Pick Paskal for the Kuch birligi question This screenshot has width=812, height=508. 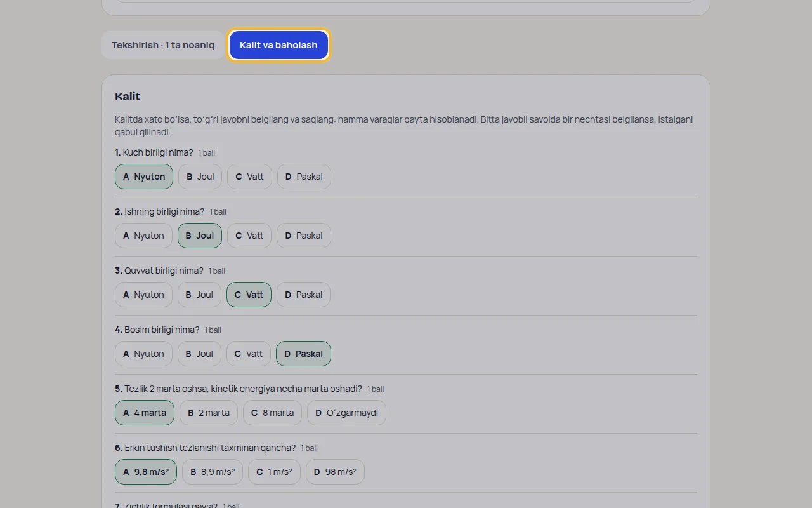[304, 177]
